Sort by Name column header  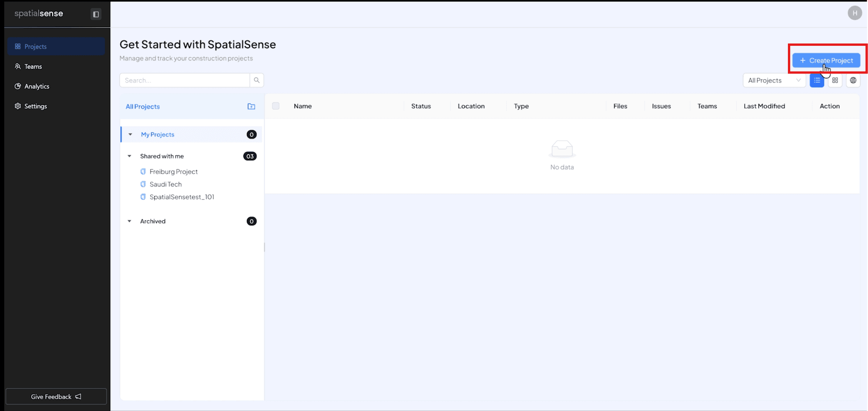(303, 106)
